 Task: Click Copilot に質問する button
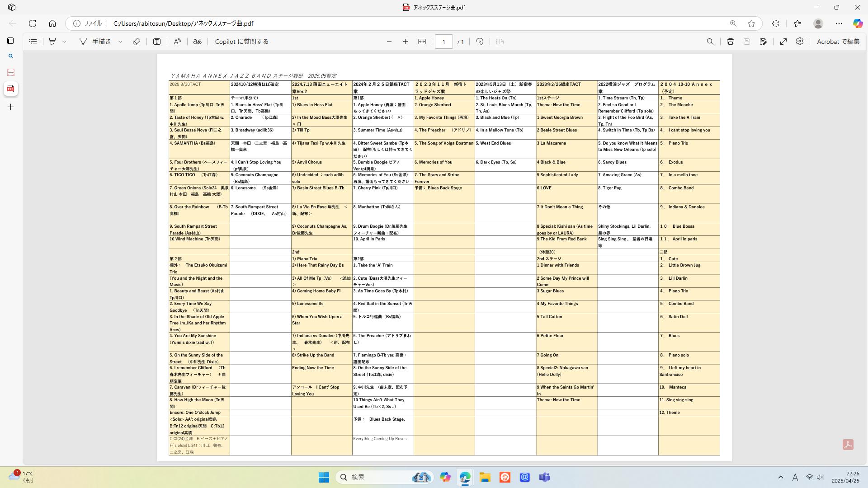point(241,42)
